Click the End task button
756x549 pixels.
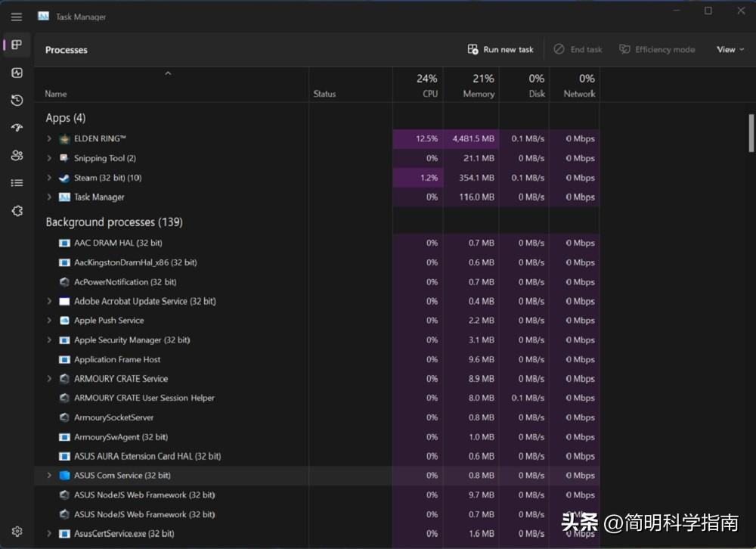578,50
